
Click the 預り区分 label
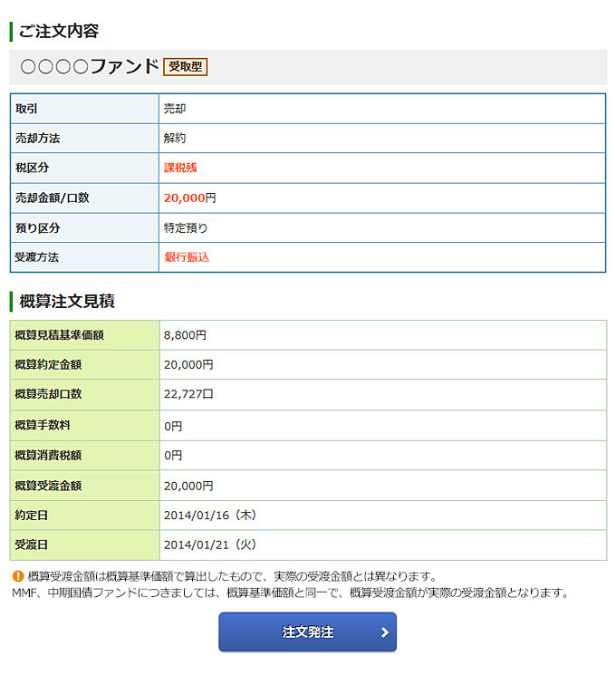pyautogui.click(x=38, y=227)
